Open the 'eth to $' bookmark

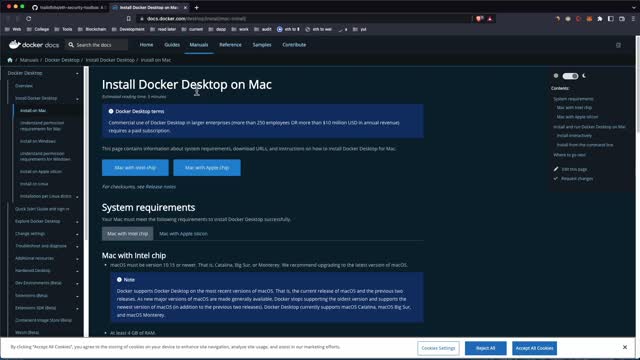tap(288, 29)
